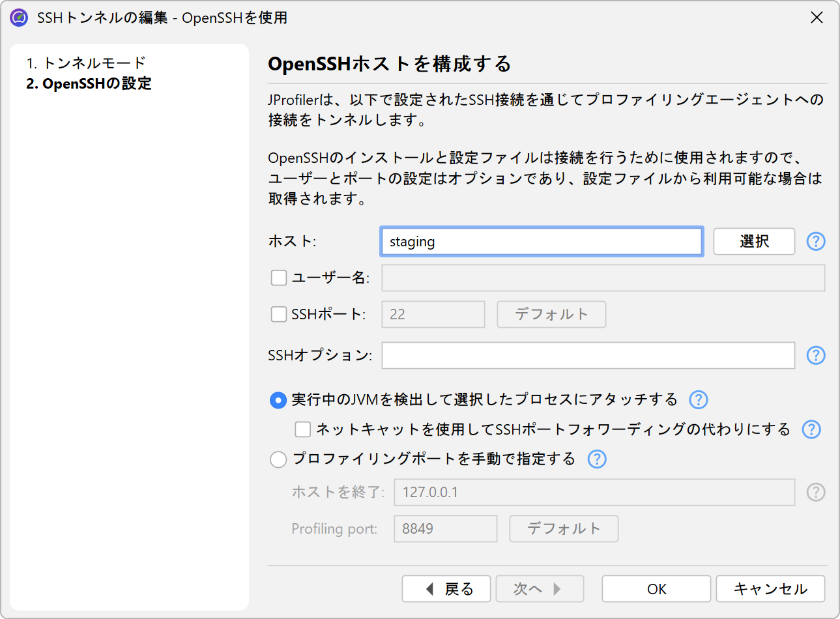Viewport: 840px width, 619px height.
Task: Enable the SSHポート checkbox
Action: [279, 314]
